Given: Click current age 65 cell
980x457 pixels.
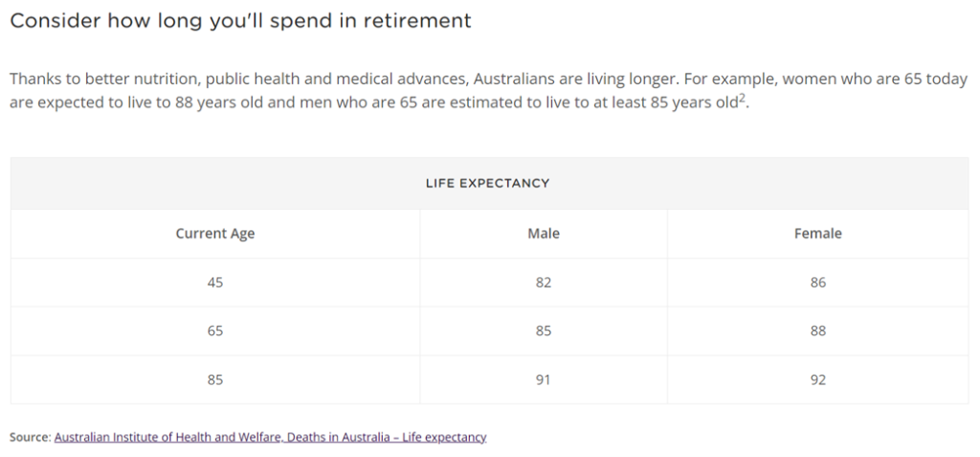Looking at the screenshot, I should click(215, 331).
